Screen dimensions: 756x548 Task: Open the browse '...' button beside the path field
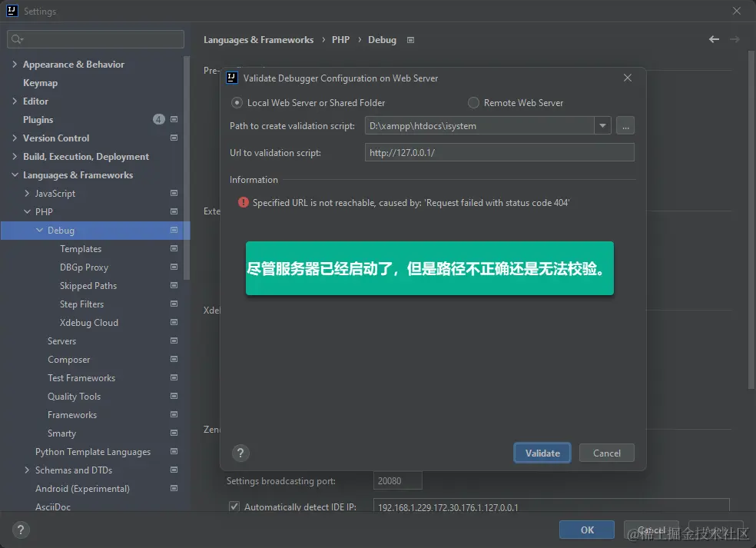coord(625,125)
